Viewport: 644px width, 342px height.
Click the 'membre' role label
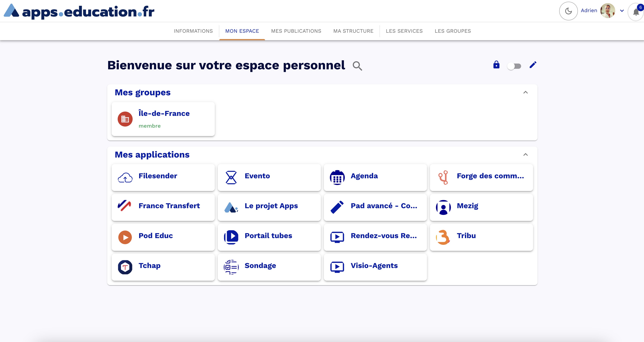[149, 126]
